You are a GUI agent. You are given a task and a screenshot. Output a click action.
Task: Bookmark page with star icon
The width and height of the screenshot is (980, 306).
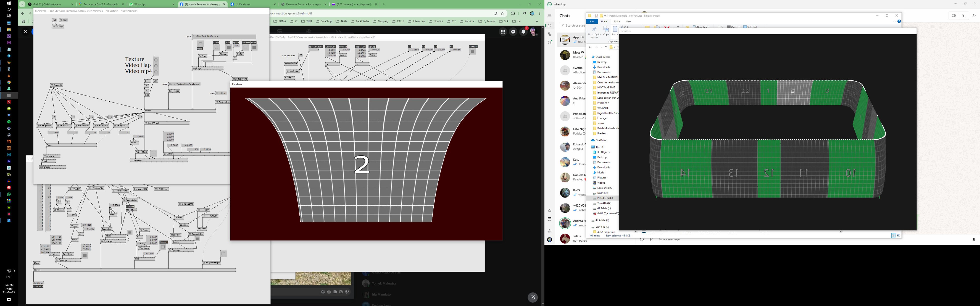click(502, 13)
